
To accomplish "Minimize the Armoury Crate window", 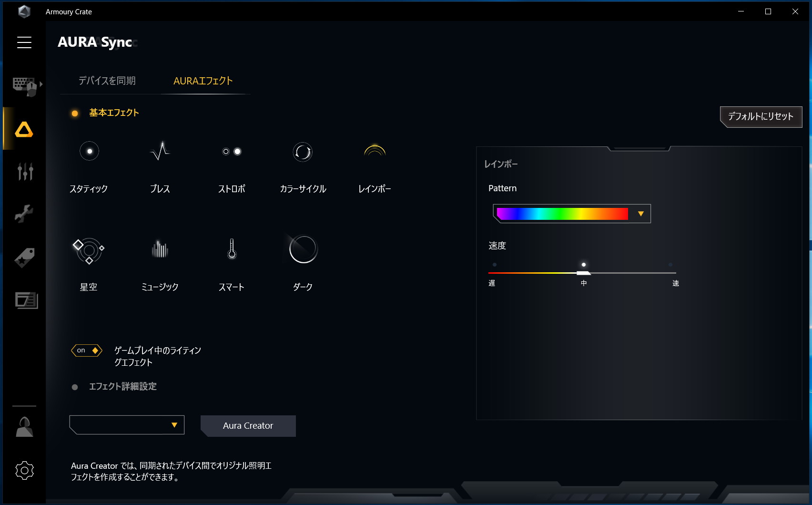I will coord(741,11).
